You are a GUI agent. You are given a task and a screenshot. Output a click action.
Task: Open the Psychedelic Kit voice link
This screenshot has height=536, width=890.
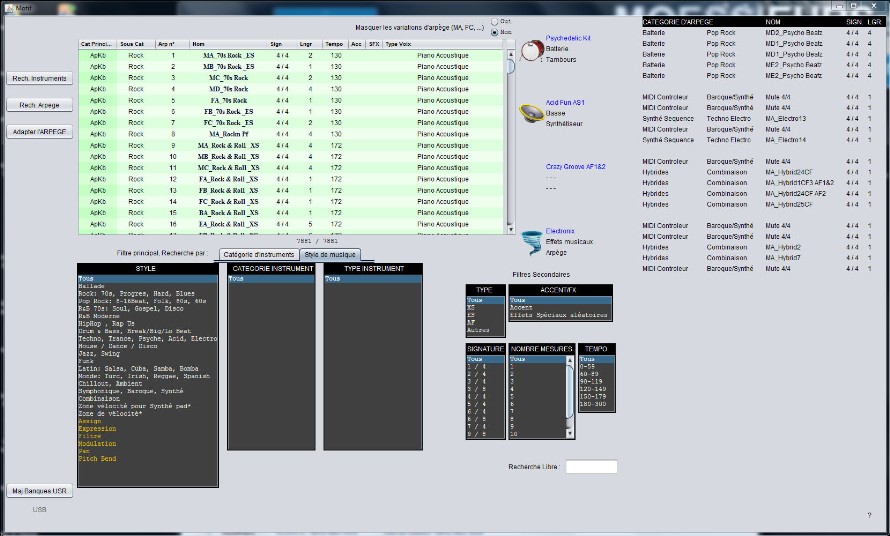coord(568,38)
